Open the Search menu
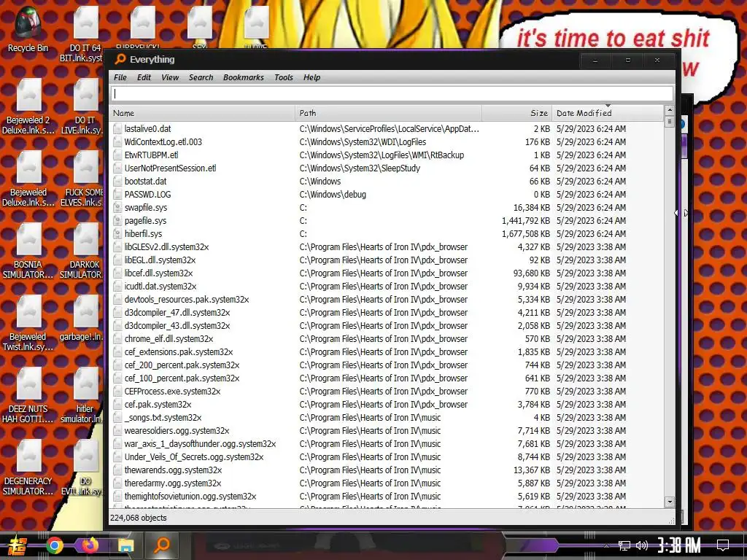Viewport: 747px width, 560px height. 201,77
